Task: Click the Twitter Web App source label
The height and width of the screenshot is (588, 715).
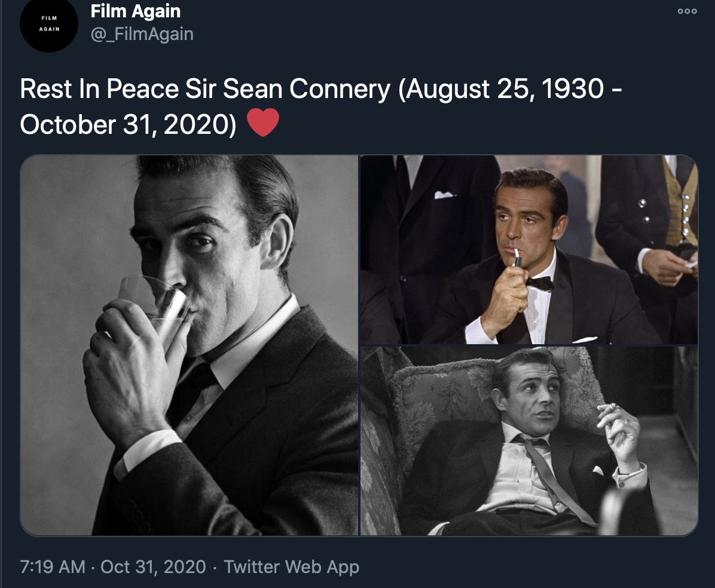Action: coord(291,566)
